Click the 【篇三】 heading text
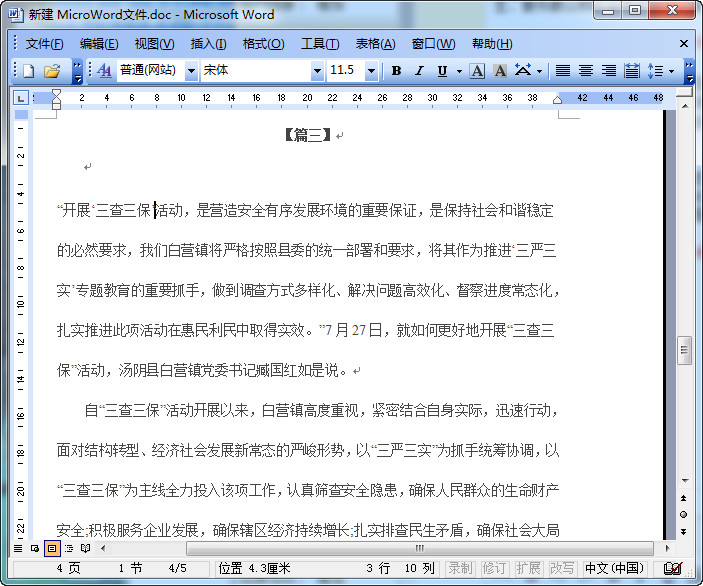 (x=308, y=135)
